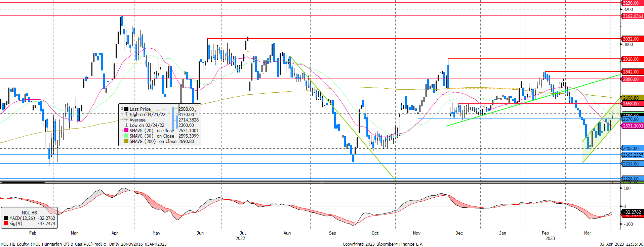Click the 2842.00 red price tag

(632, 72)
